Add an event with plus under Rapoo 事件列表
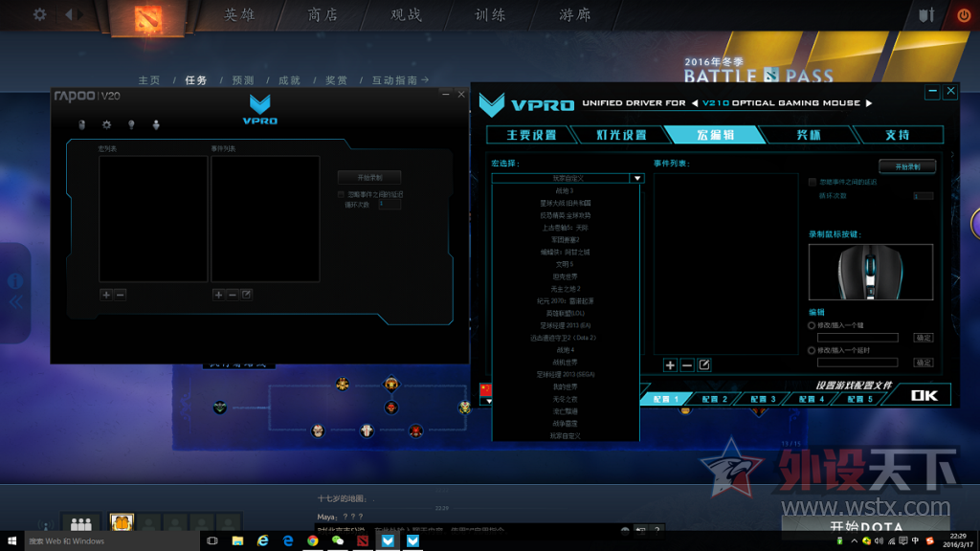 pos(218,295)
